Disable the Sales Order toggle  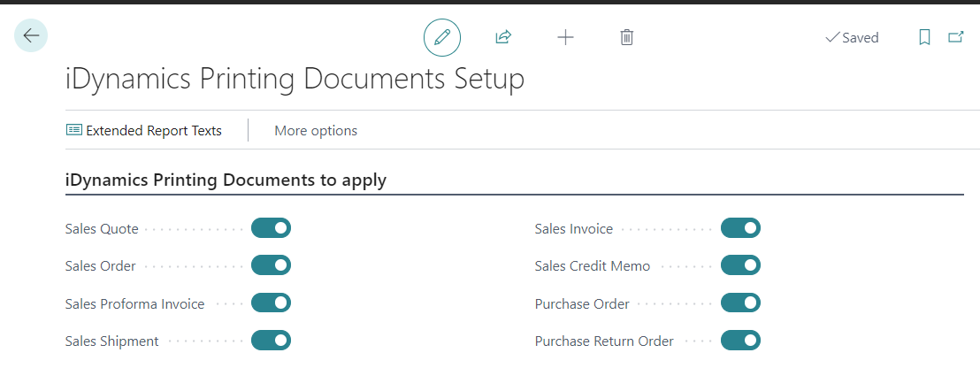(272, 265)
